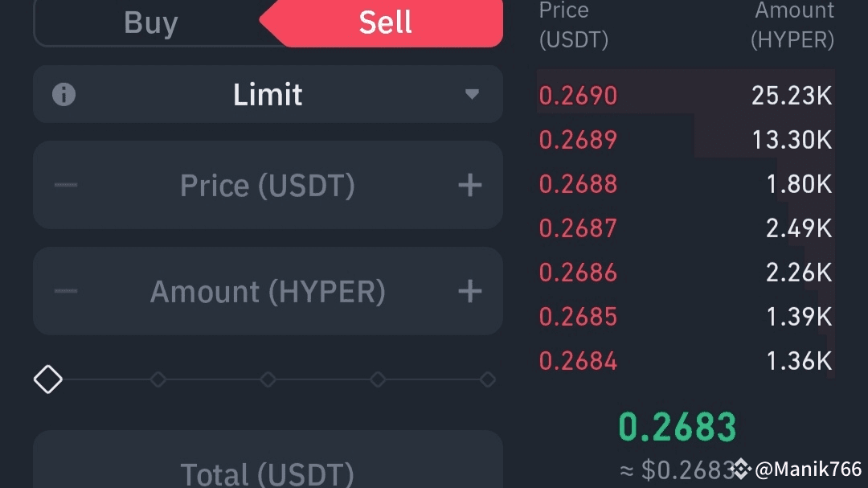
Task: Click the Price (USDT) input field
Action: (267, 186)
